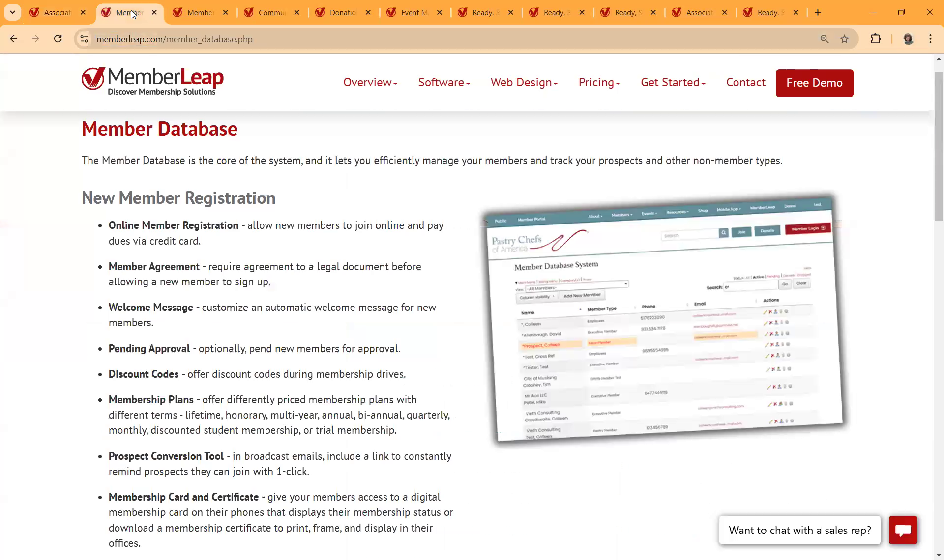Click the 'Member Database' page heading

[159, 129]
